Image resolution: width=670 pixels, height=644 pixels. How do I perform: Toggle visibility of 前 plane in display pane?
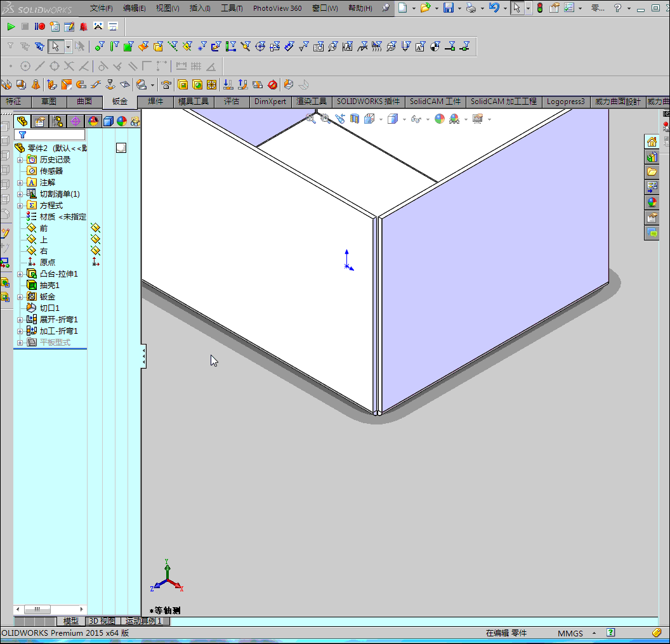point(95,228)
